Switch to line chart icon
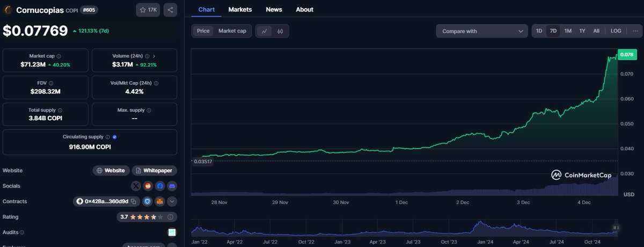This screenshot has height=247, width=644. point(264,31)
